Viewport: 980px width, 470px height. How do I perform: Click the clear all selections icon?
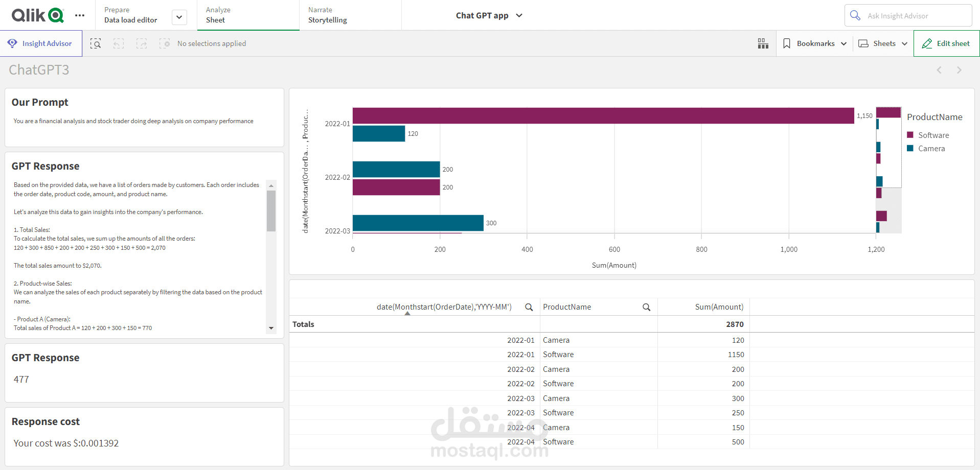coord(165,43)
